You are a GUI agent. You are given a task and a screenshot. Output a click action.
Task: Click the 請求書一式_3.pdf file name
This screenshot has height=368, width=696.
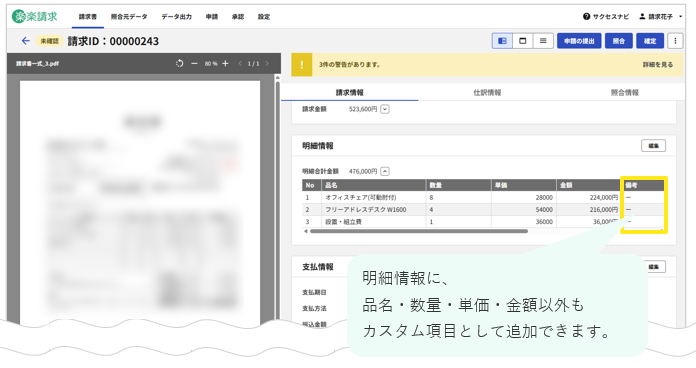[37, 63]
